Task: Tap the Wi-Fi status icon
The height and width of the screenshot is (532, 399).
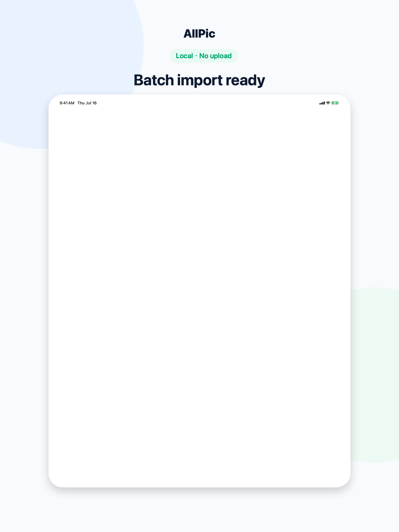Action: point(328,103)
